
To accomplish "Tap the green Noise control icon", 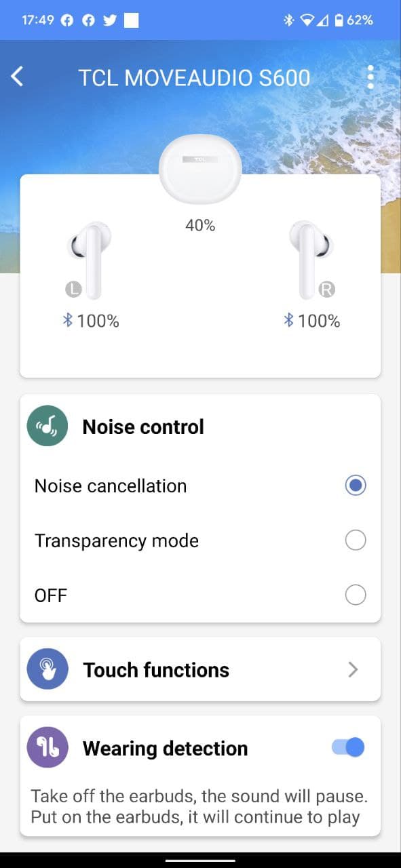I will (47, 426).
